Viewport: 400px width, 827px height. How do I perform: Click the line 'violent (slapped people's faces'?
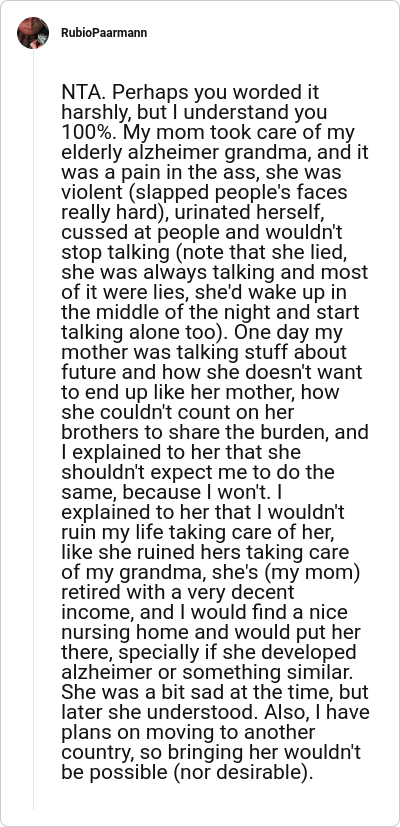tap(204, 193)
